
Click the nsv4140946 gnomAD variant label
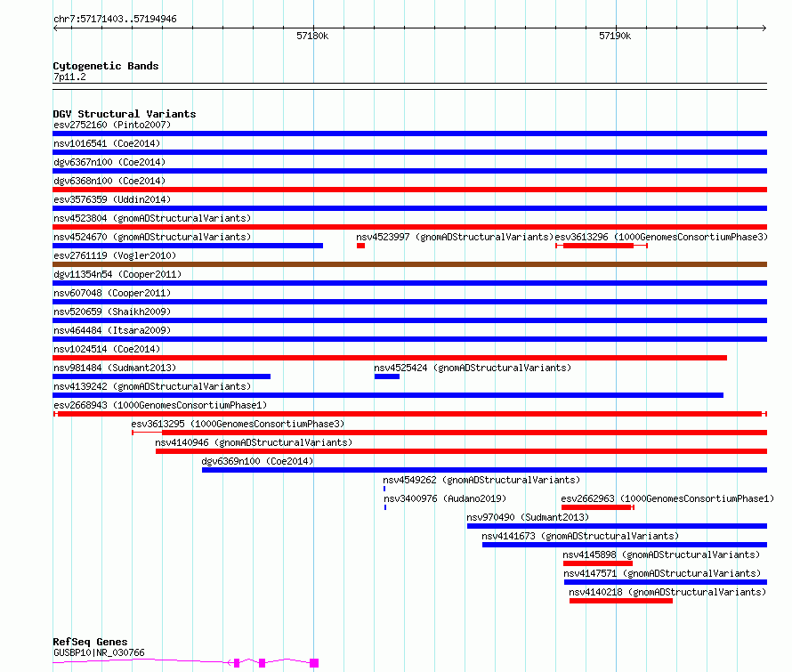[254, 442]
